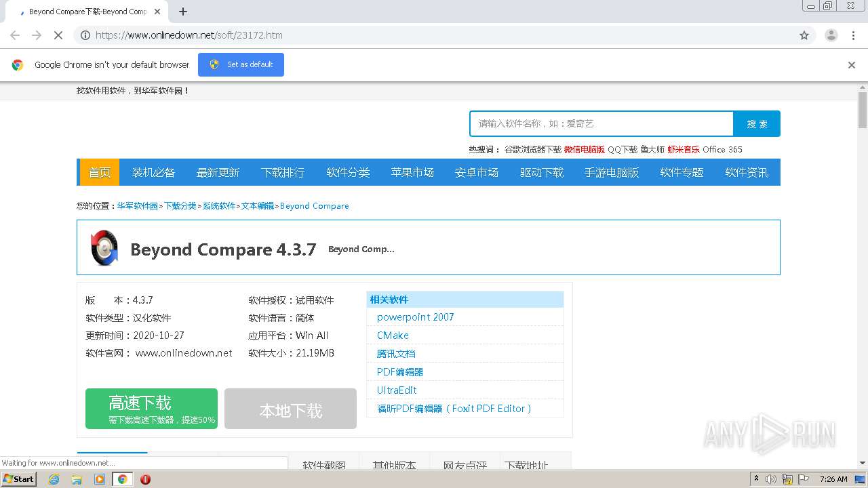
Task: Click the Beyond Compare app logo
Action: (104, 247)
